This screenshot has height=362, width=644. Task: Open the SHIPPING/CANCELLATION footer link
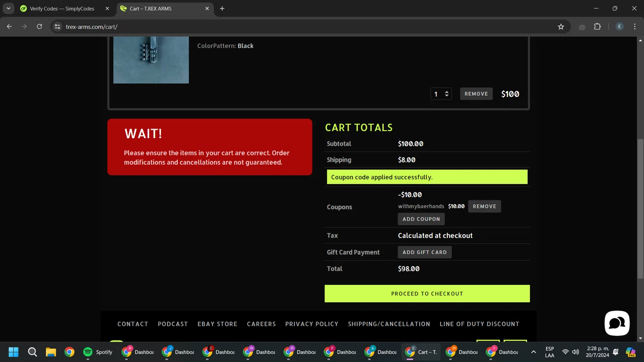tap(389, 324)
